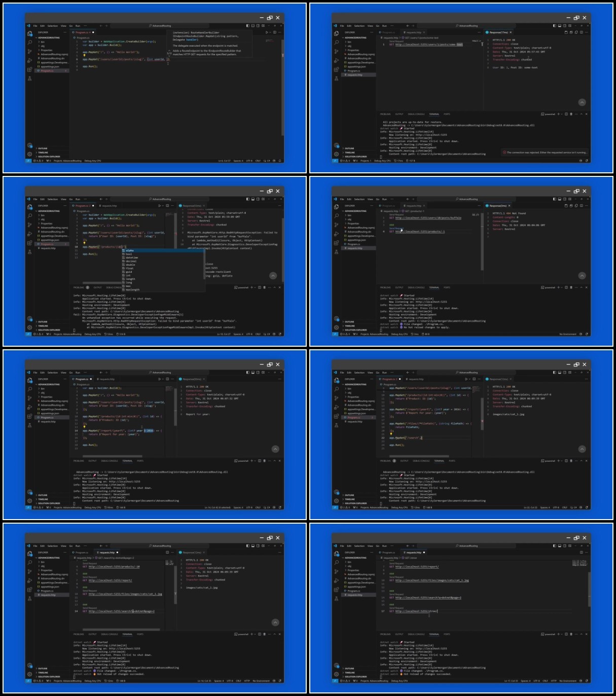Image resolution: width=616 pixels, height=696 pixels.
Task: Click lightbulb icon in Report for year window
Action: click(84, 427)
